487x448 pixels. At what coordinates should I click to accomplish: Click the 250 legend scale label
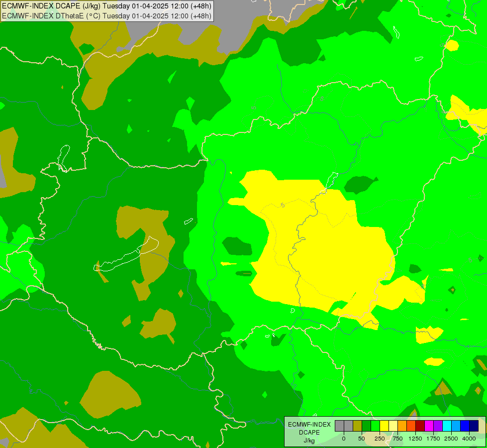click(380, 439)
